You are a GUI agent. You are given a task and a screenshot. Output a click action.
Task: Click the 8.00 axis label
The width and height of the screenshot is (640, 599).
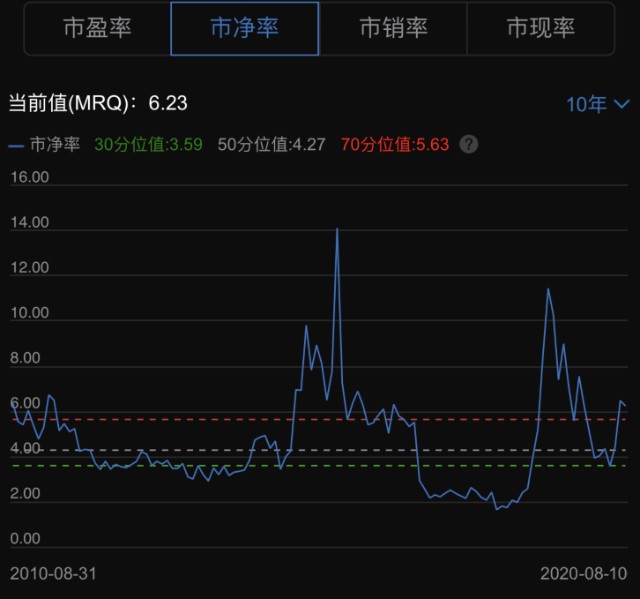click(25, 358)
